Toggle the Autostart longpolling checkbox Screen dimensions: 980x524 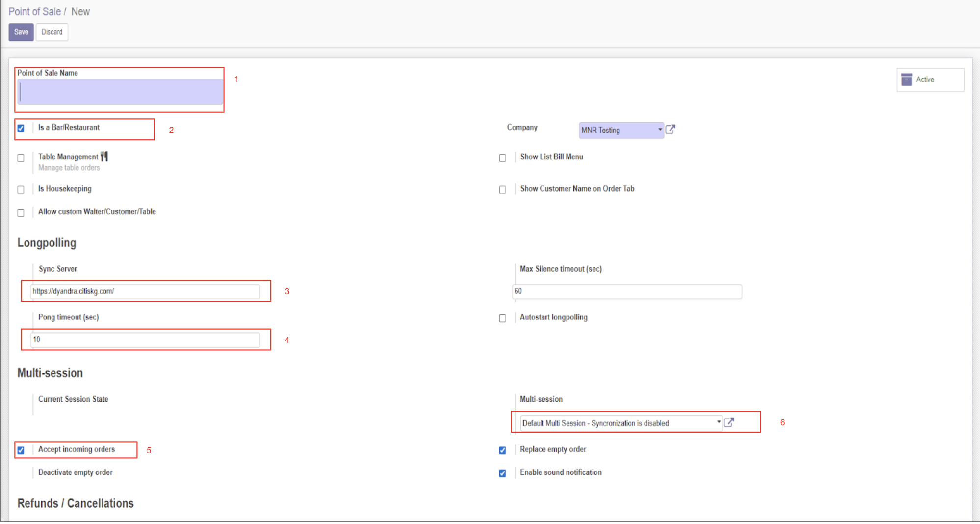tap(502, 318)
